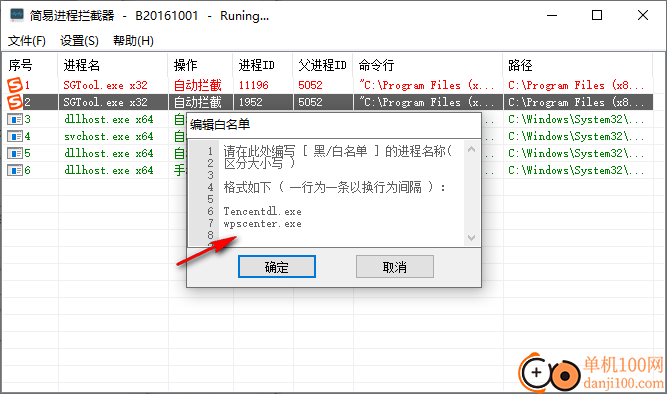The height and width of the screenshot is (394, 667).
Task: Click the Sogou icon in row 1
Action: (x=15, y=85)
